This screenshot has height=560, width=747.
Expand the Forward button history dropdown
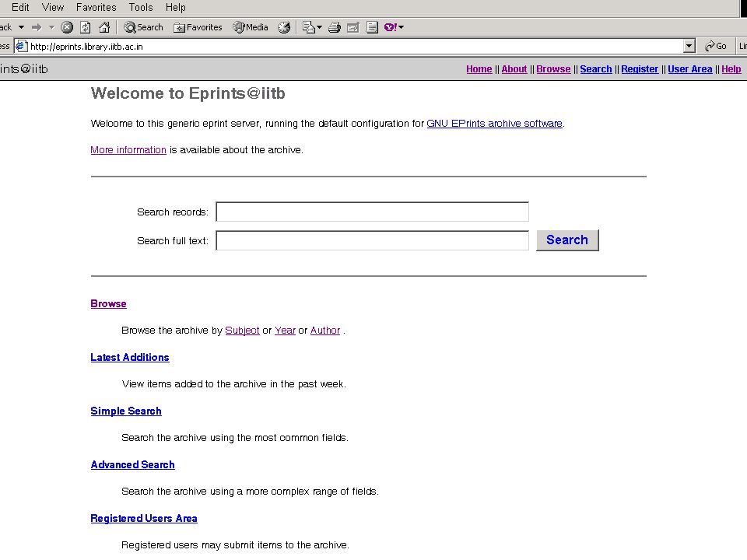tap(51, 28)
